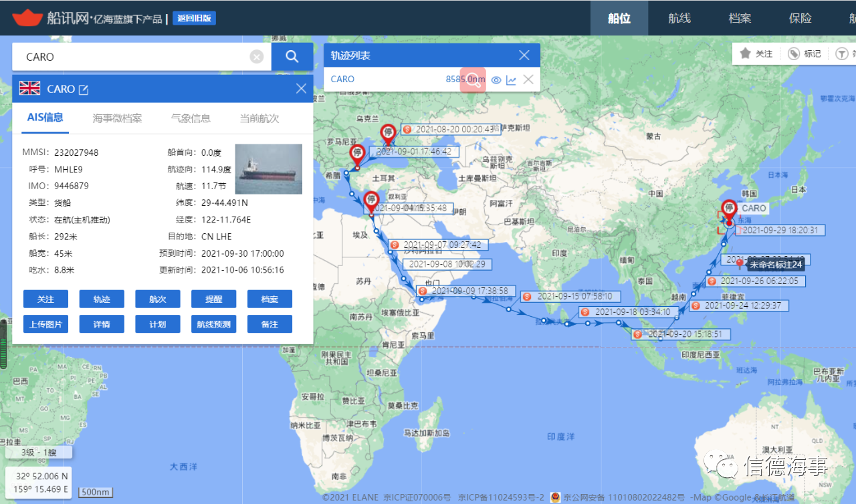Image resolution: width=856 pixels, height=504 pixels.
Task: Click orange S icon at 2021-09-20 15:18:51
Action: (x=638, y=334)
